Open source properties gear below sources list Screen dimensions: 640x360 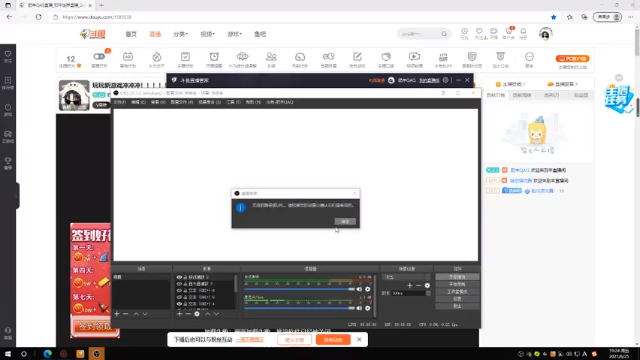pyautogui.click(x=197, y=314)
